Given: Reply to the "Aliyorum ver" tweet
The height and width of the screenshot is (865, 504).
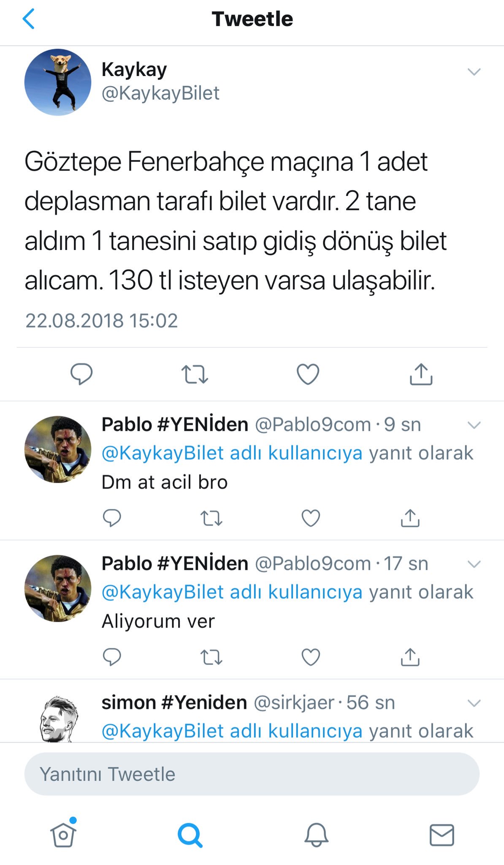Looking at the screenshot, I should [x=112, y=657].
